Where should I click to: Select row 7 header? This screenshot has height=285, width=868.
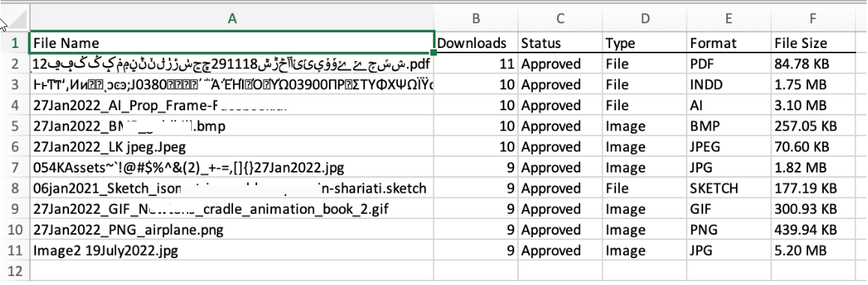click(x=14, y=168)
